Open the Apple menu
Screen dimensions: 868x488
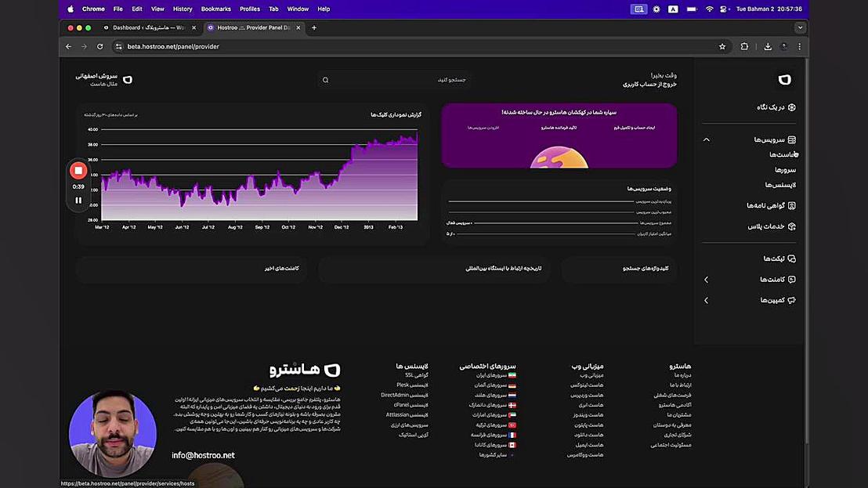point(71,9)
